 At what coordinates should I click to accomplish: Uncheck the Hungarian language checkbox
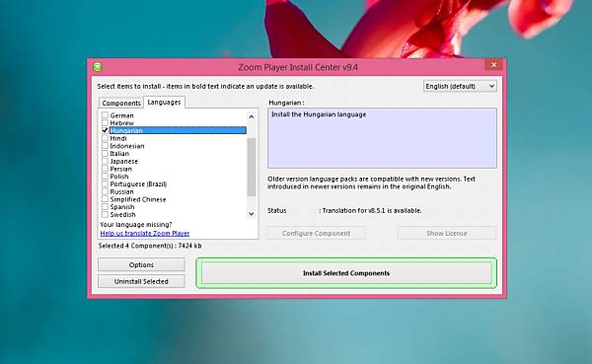click(105, 130)
